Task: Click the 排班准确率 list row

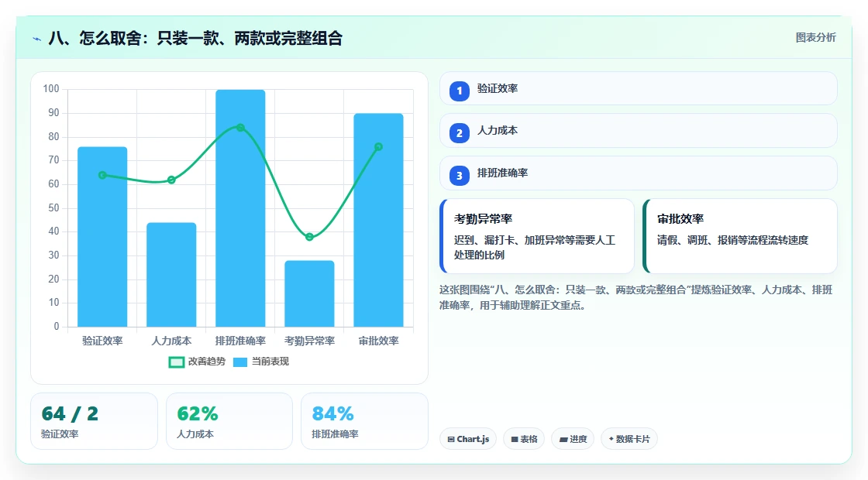Action: 639,173
